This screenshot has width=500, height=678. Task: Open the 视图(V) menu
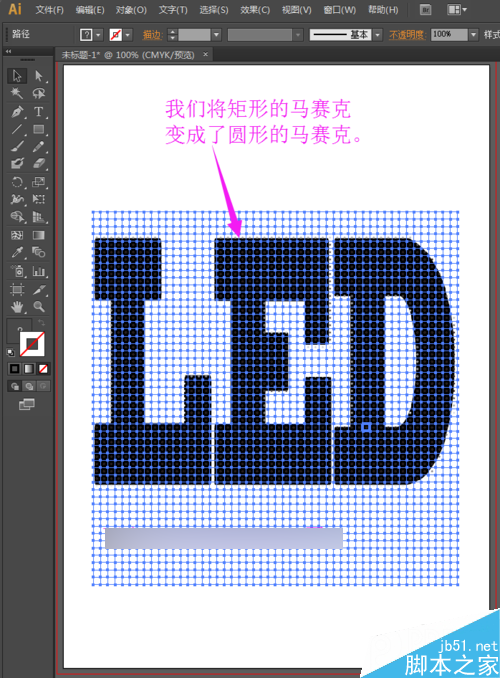pyautogui.click(x=297, y=10)
